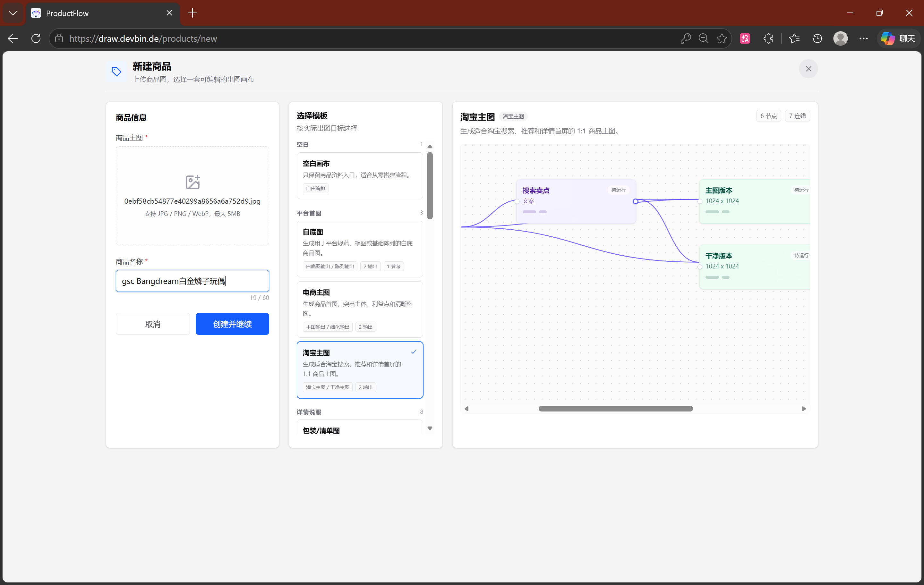The width and height of the screenshot is (924, 585).
Task: Focus the 商品名称 input field
Action: [x=192, y=281]
